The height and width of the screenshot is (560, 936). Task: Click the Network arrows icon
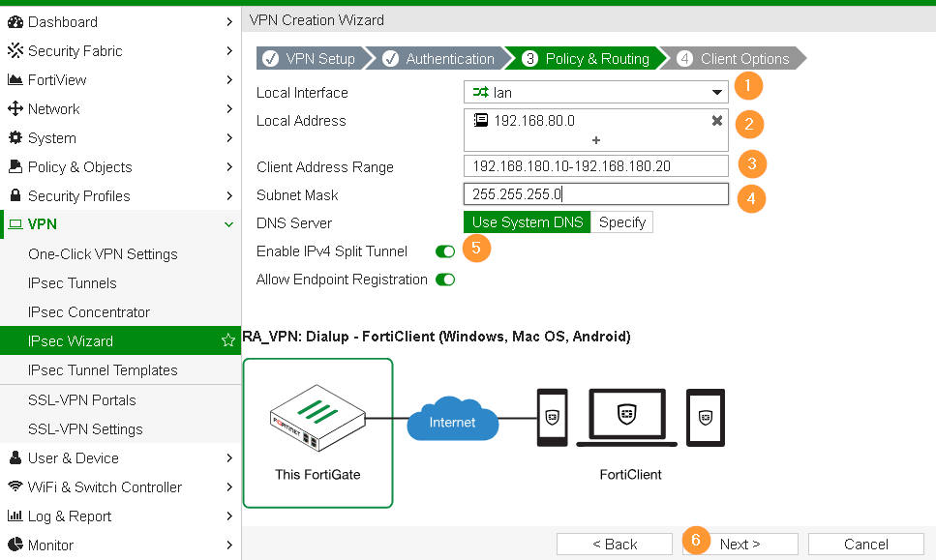tap(15, 108)
